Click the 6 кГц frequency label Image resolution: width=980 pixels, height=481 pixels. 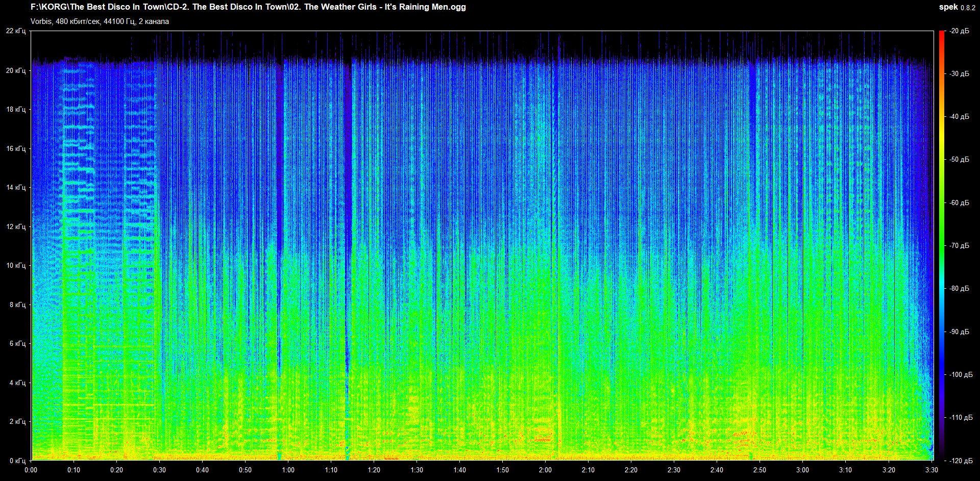pyautogui.click(x=17, y=343)
